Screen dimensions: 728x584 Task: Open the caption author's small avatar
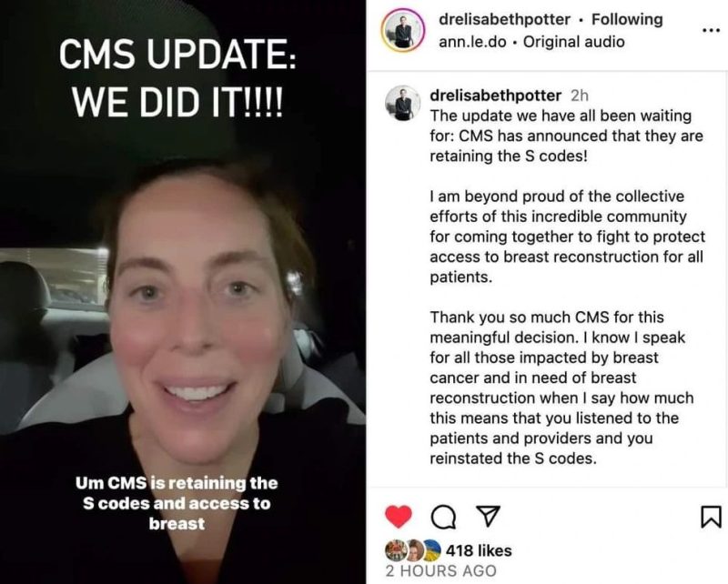coord(402,103)
